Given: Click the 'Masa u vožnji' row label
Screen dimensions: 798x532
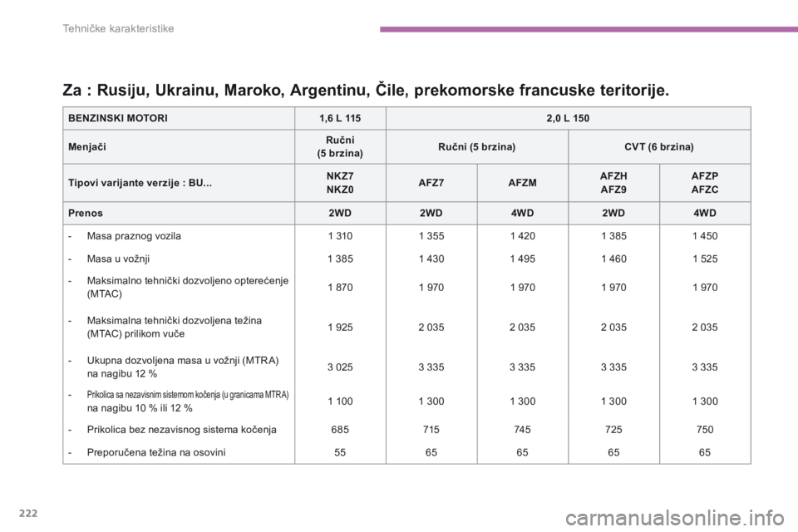Looking at the screenshot, I should 118,259.
